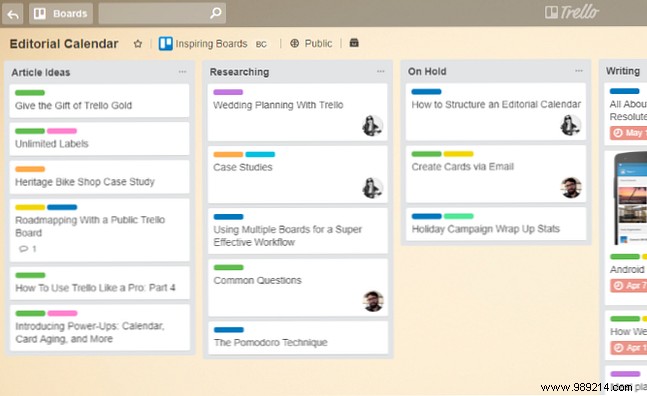Open Wedding Planning With Trello card
647x396 pixels.
[298, 112]
